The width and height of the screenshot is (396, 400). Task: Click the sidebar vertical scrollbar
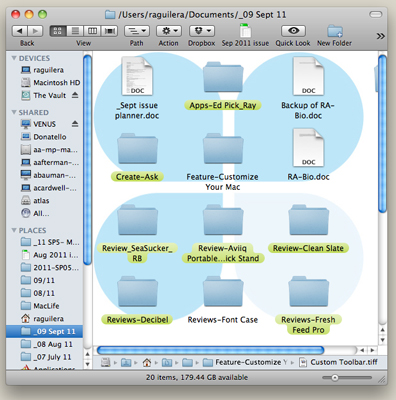[x=87, y=160]
